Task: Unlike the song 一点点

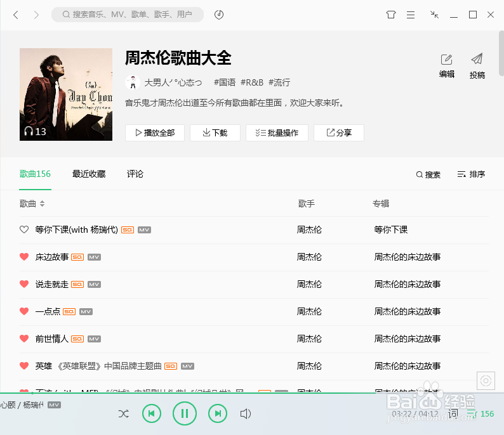Action: coord(24,311)
